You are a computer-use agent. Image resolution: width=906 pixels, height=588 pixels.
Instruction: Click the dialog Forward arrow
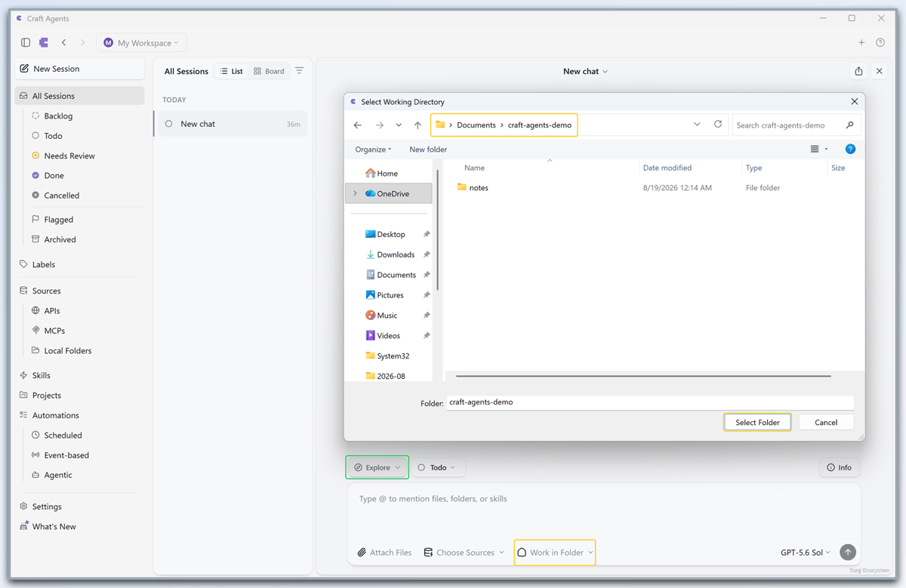[x=380, y=125]
